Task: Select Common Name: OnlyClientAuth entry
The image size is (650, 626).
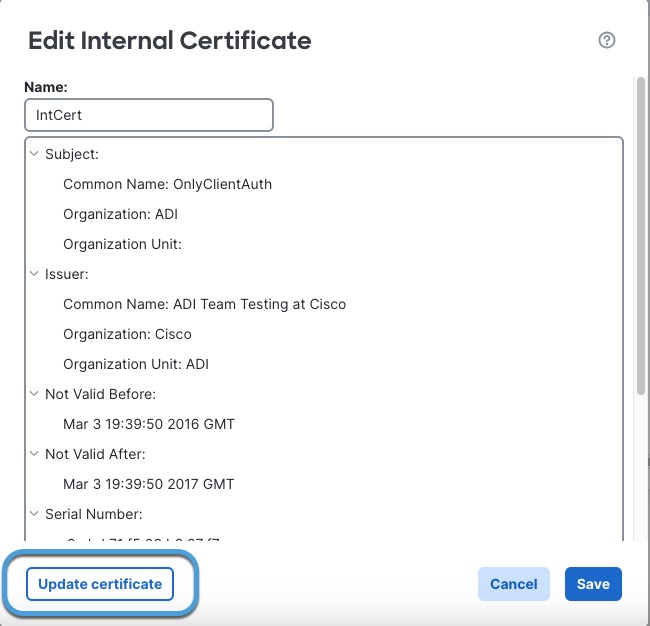Action: point(167,184)
